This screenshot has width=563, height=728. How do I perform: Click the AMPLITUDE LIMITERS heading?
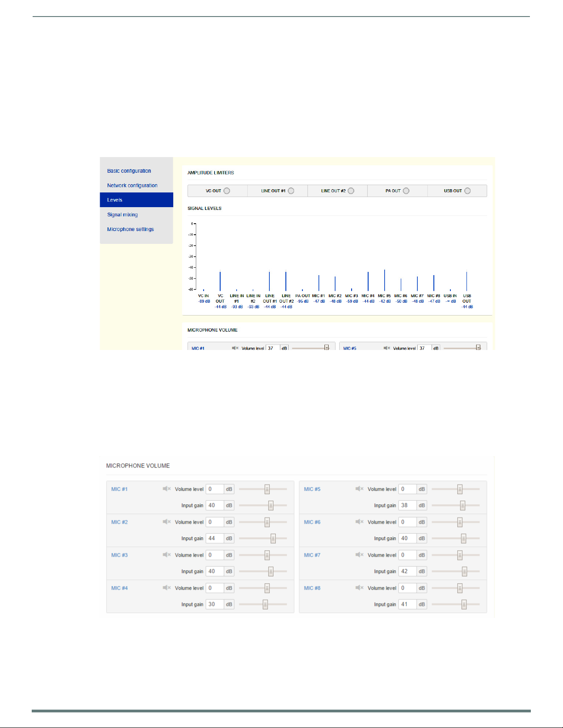[x=210, y=173]
